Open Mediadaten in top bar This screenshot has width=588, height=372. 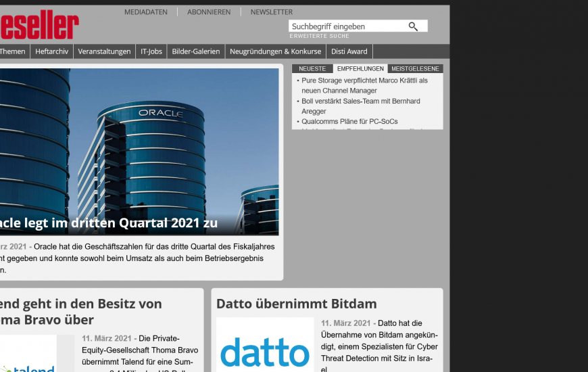click(146, 12)
